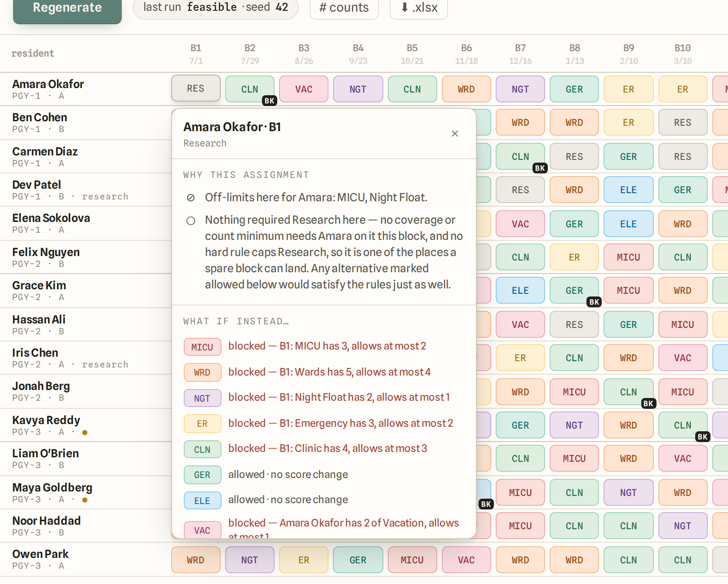Click Owen Park's WRD cell in B1
728x584 pixels.
[195, 560]
